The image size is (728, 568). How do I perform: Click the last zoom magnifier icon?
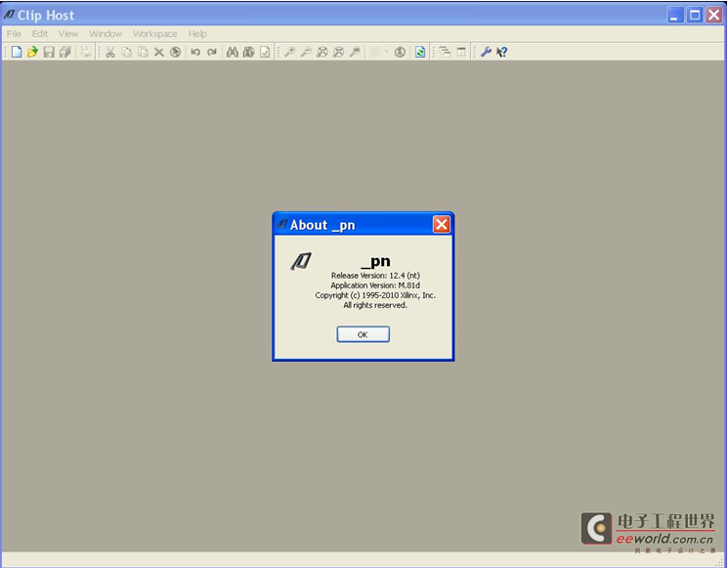355,52
